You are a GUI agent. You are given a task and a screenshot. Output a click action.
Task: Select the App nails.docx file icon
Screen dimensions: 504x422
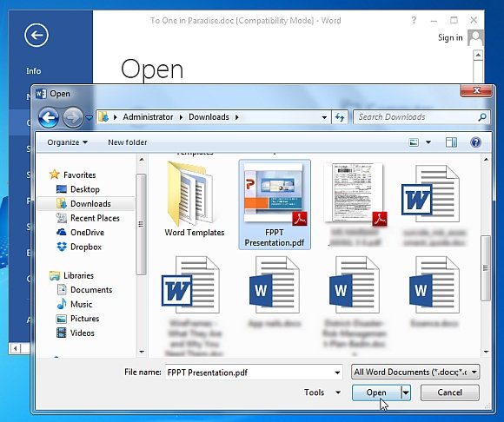275,285
